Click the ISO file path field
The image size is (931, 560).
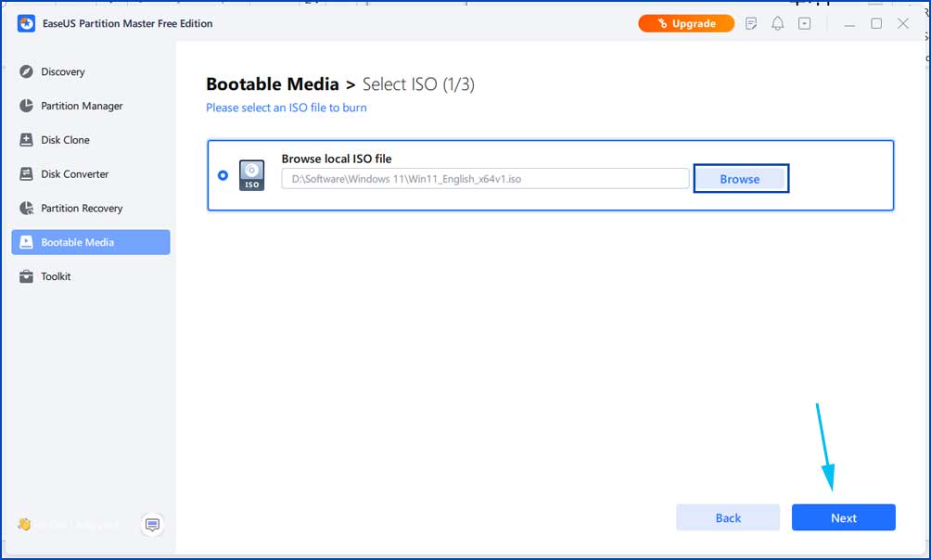point(485,179)
